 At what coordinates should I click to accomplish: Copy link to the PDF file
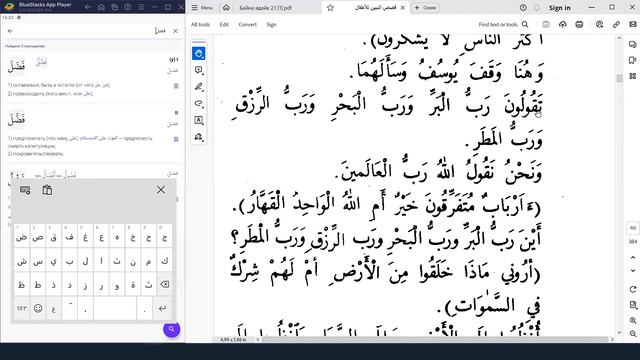click(x=616, y=24)
